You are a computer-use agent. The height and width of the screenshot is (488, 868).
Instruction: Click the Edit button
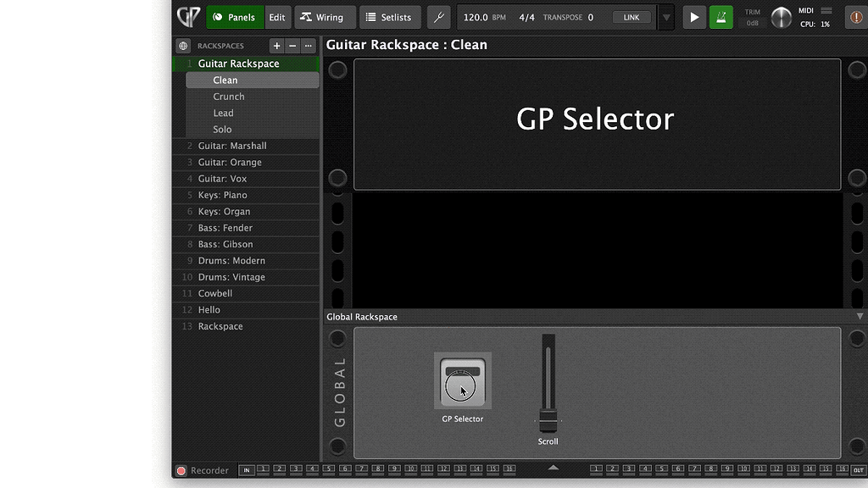coord(276,16)
